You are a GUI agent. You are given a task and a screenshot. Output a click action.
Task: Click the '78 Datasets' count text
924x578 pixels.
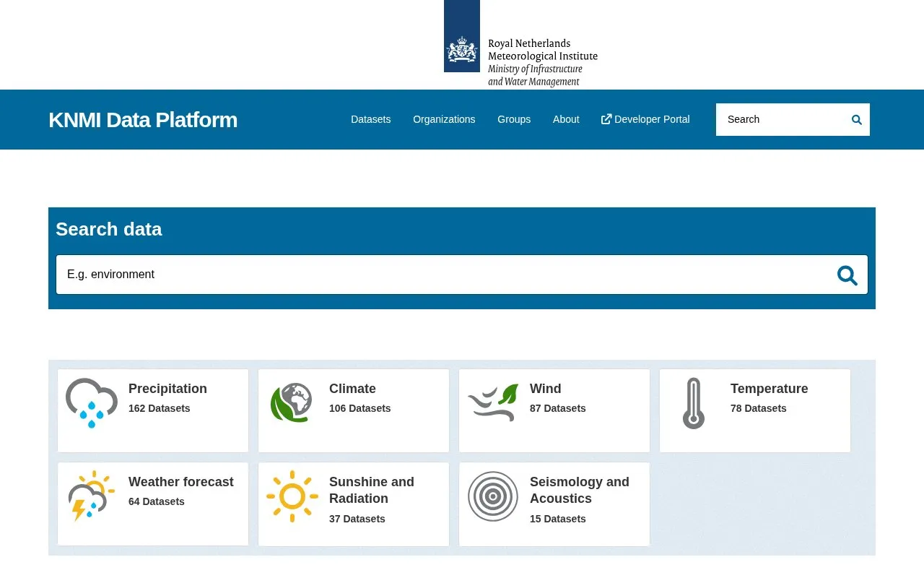pyautogui.click(x=759, y=408)
